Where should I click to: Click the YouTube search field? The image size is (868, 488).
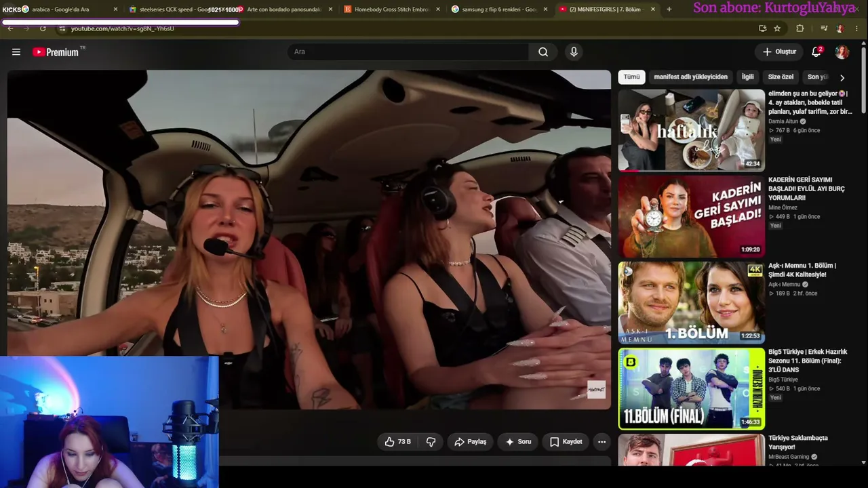[408, 52]
